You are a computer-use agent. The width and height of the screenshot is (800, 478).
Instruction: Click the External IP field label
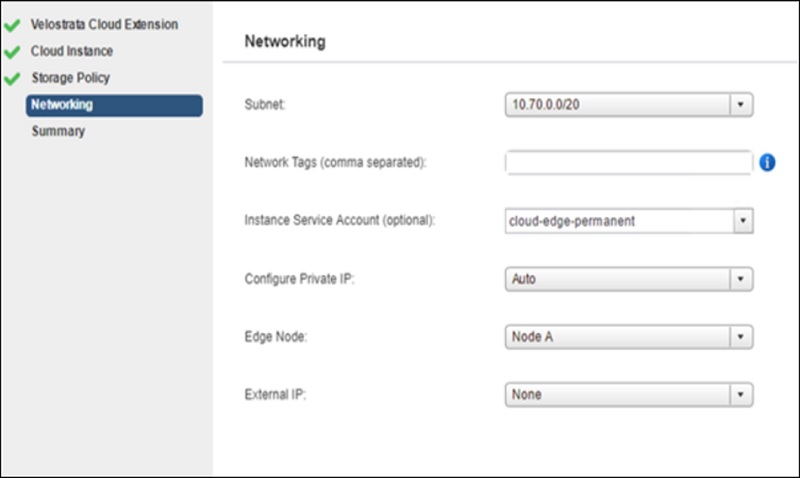(x=275, y=395)
